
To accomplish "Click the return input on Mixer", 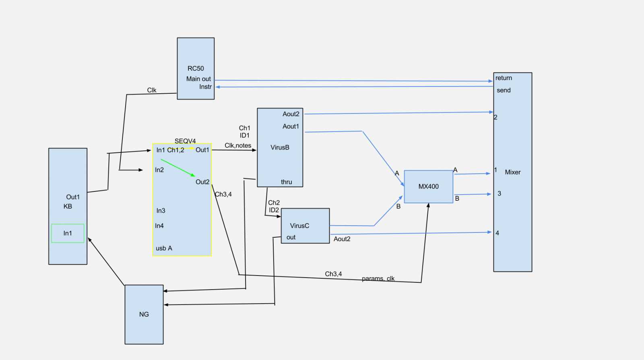I will 504,78.
